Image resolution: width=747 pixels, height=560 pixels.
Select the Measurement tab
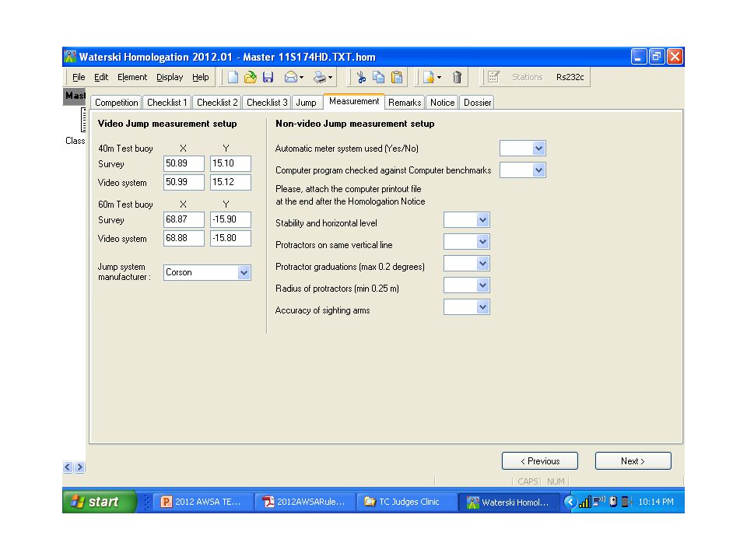(354, 101)
